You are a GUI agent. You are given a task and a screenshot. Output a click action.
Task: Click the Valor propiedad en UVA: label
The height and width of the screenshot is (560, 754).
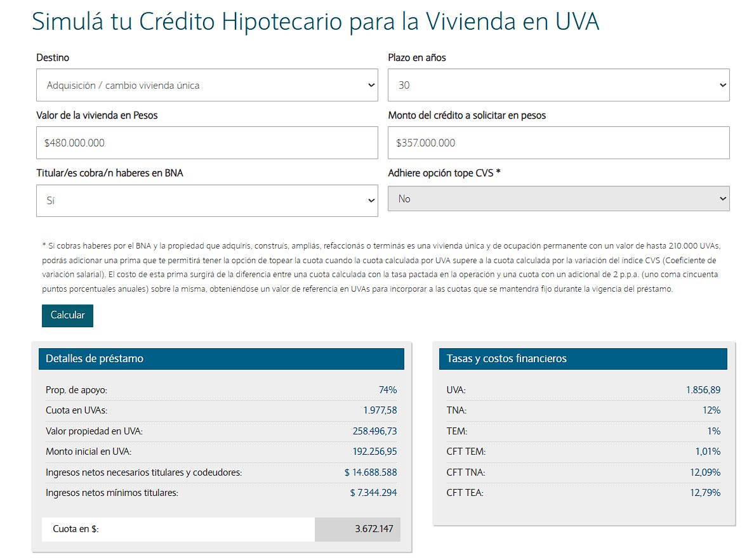point(94,431)
